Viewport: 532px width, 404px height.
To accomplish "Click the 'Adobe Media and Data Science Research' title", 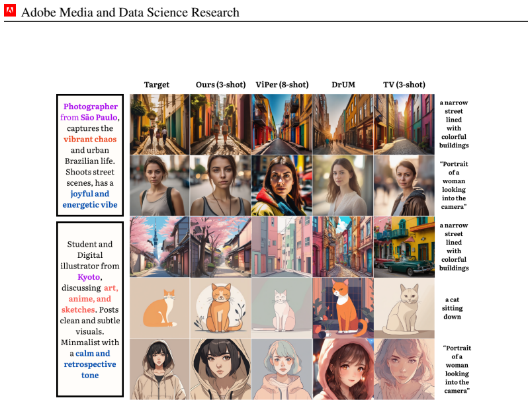I will click(x=130, y=12).
